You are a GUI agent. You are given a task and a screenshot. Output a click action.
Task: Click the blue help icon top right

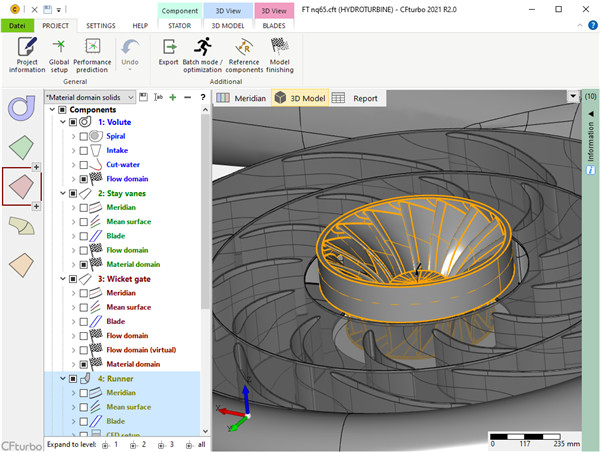tap(592, 25)
